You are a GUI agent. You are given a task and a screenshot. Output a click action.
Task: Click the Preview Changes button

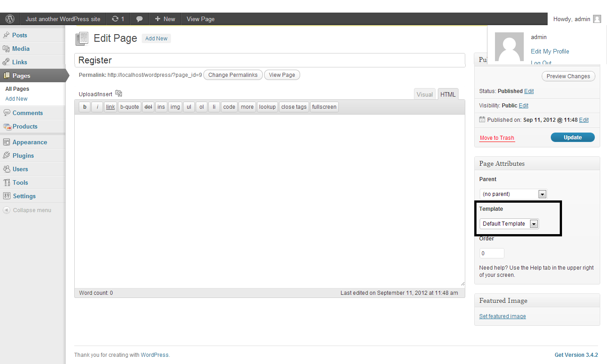(x=568, y=76)
